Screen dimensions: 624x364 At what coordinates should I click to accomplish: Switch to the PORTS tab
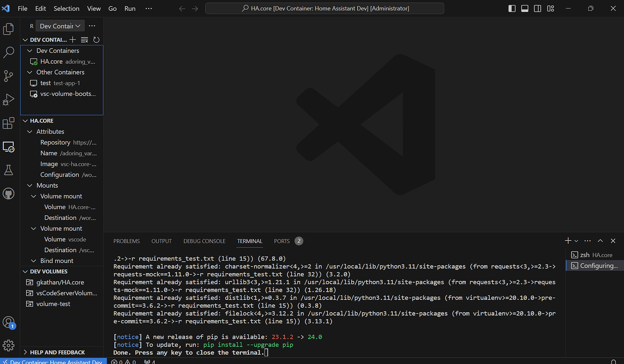[x=282, y=241]
